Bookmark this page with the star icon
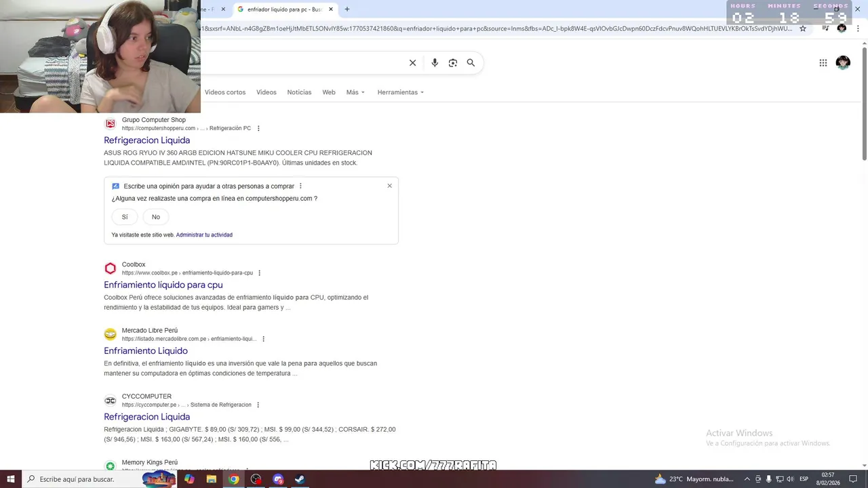 click(x=803, y=28)
